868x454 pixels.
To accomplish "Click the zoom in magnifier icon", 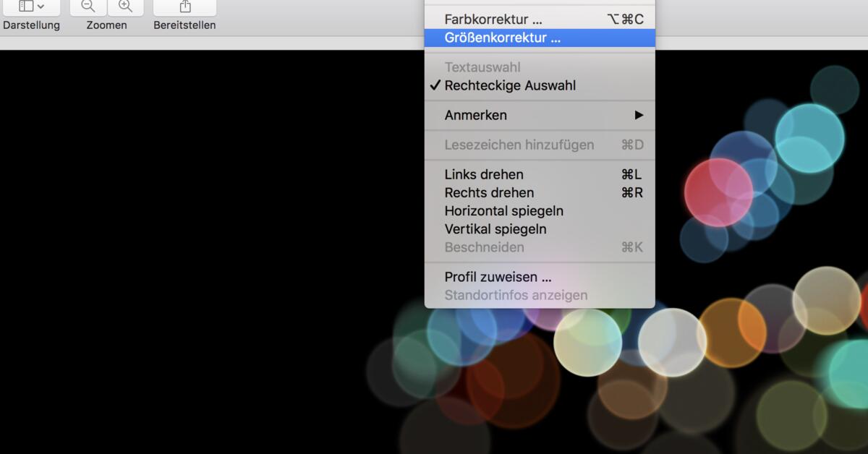I will coord(125,6).
